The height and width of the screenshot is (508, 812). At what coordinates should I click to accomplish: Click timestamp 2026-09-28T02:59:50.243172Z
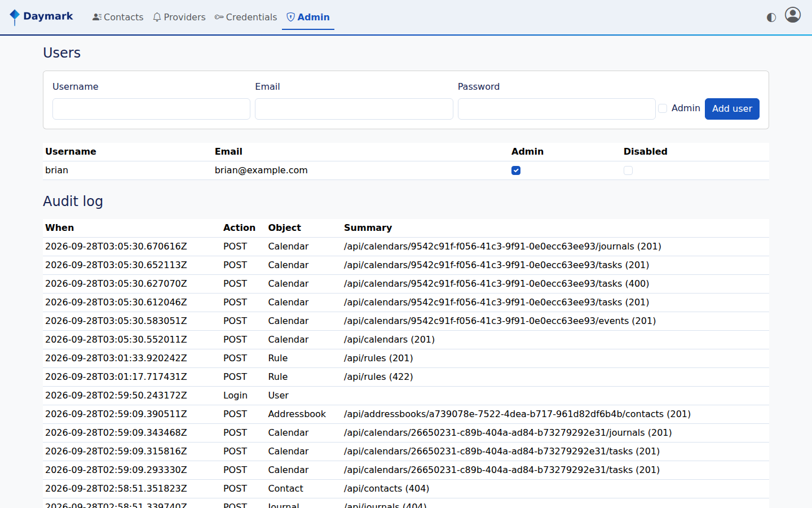[116, 396]
